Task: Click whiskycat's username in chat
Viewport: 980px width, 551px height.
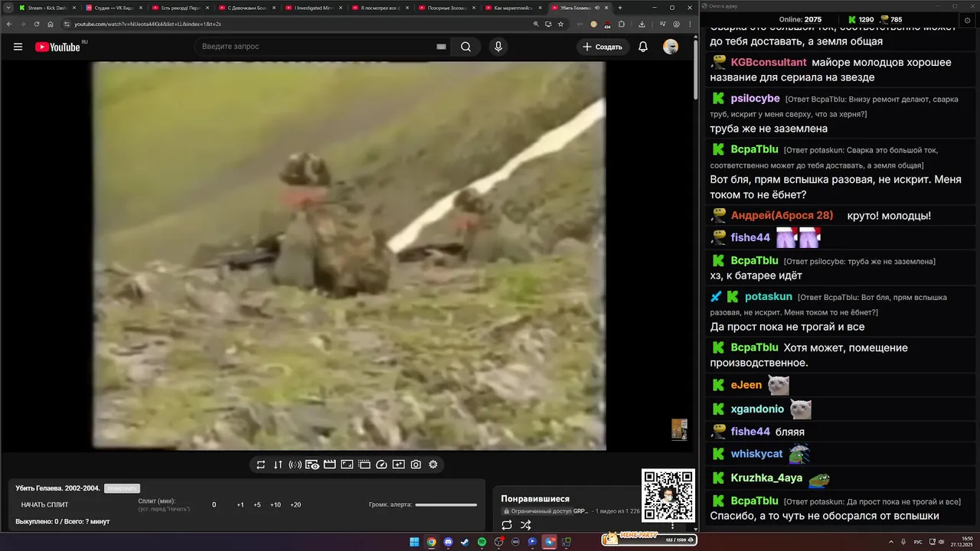Action: (x=757, y=454)
